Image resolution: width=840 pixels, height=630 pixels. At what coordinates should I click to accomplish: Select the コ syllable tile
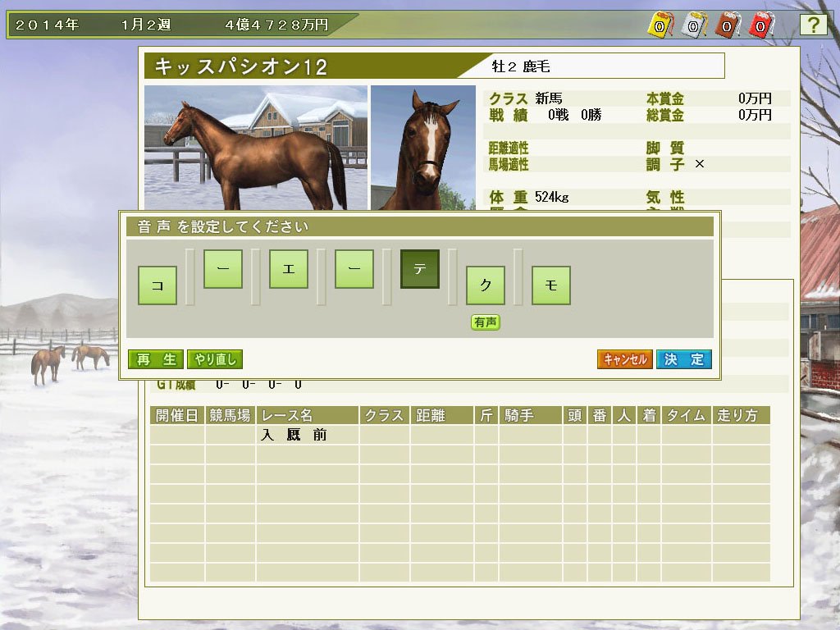point(157,285)
